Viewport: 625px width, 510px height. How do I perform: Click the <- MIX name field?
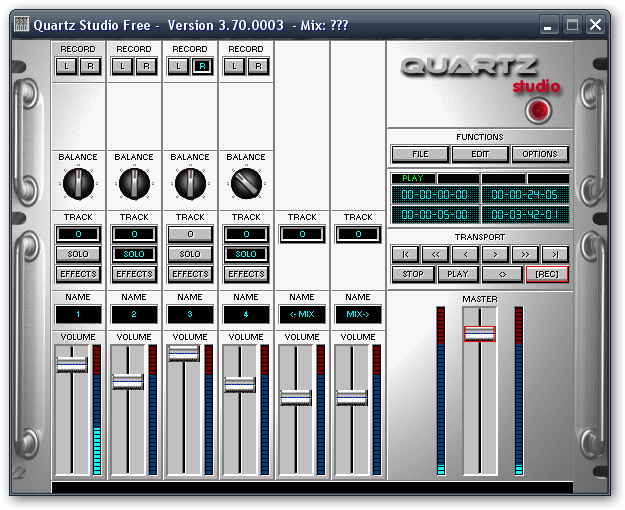pos(302,314)
